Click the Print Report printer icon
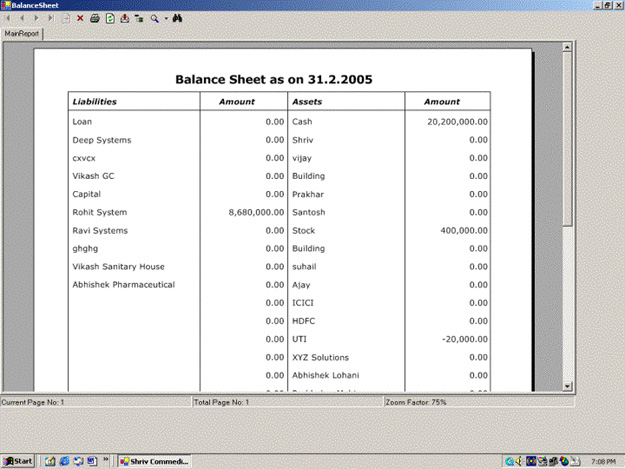 click(x=94, y=18)
